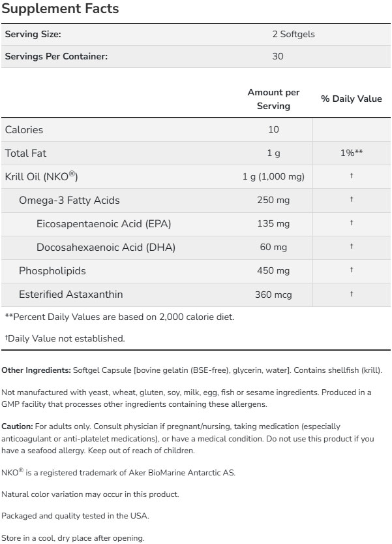Click the Total Fat row label
Screen dimensions: 392x544
(x=26, y=153)
